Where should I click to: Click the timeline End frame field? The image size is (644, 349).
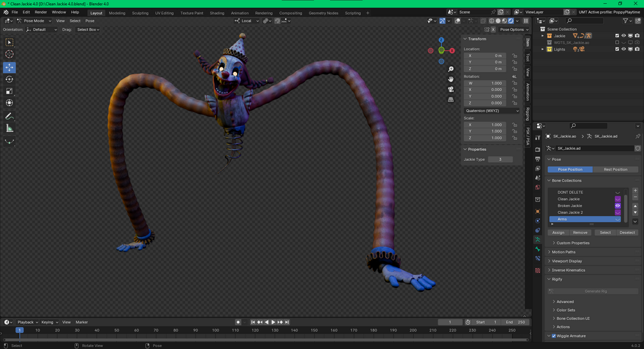point(515,322)
